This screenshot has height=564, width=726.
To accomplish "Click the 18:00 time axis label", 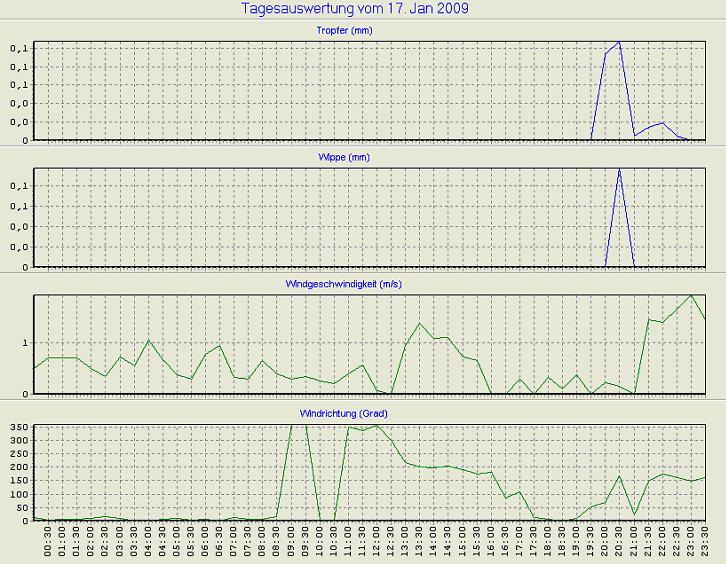I will click(x=549, y=542).
